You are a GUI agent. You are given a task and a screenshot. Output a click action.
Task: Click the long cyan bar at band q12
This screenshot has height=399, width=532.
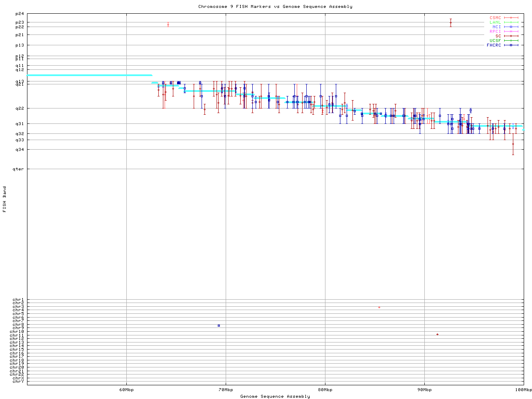coord(89,75)
